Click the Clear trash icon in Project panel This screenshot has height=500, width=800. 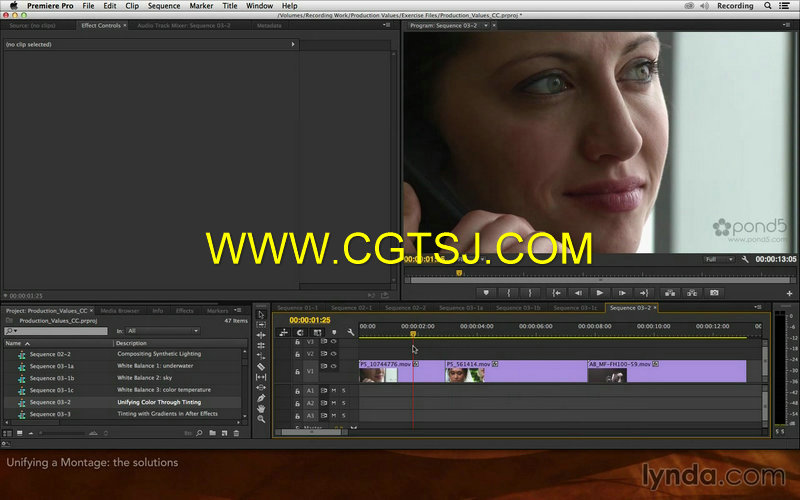(236, 433)
